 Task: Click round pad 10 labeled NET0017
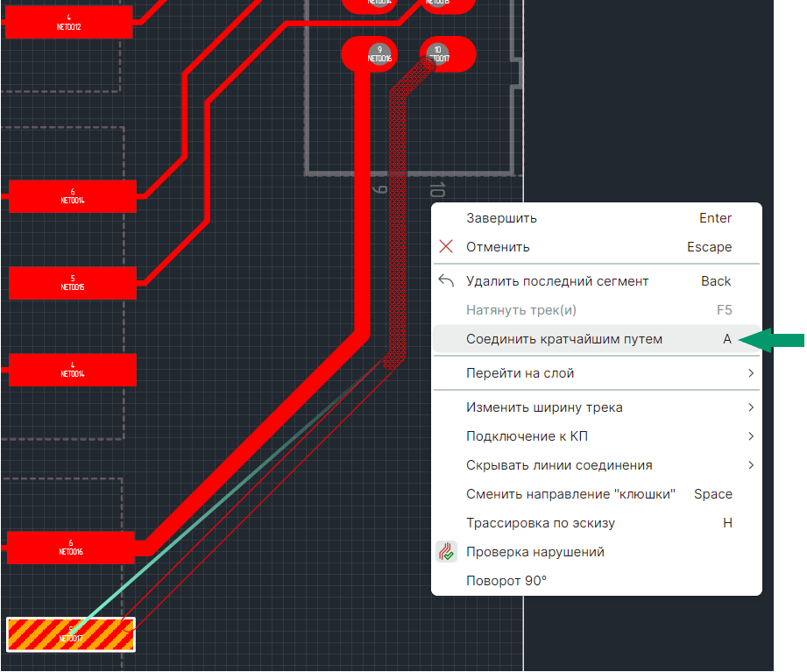(437, 54)
